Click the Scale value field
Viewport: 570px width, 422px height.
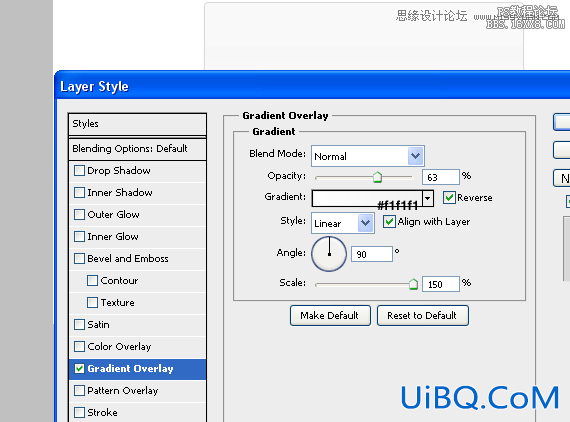click(x=441, y=284)
